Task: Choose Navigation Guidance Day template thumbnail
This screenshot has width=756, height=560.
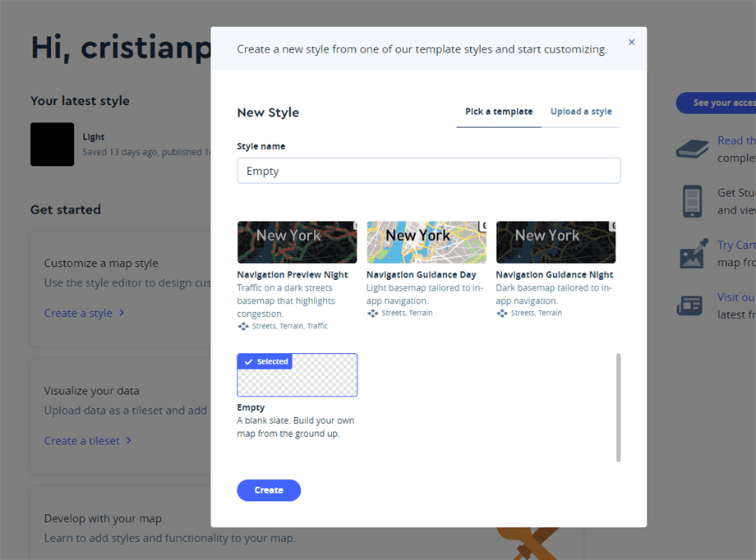Action: (426, 242)
